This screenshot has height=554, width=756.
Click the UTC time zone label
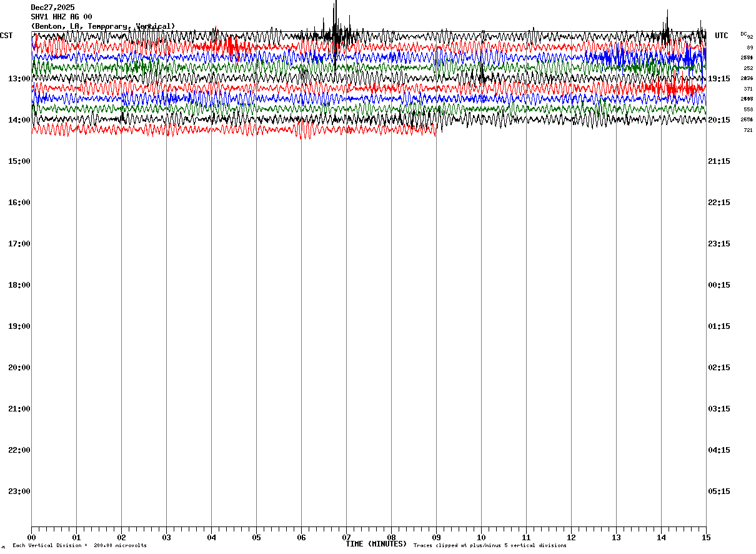[x=722, y=36]
